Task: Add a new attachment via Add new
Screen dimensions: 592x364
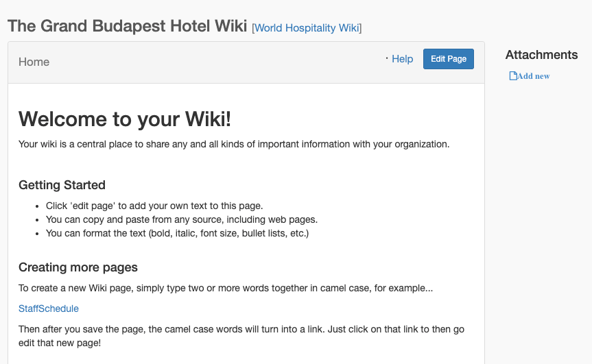Action: [x=533, y=76]
